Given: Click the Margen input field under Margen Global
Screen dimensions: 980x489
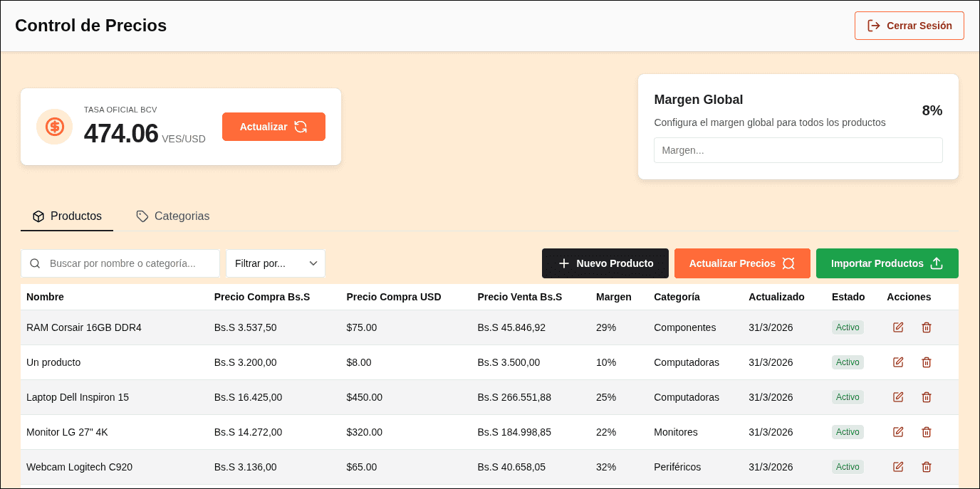Looking at the screenshot, I should [x=798, y=149].
